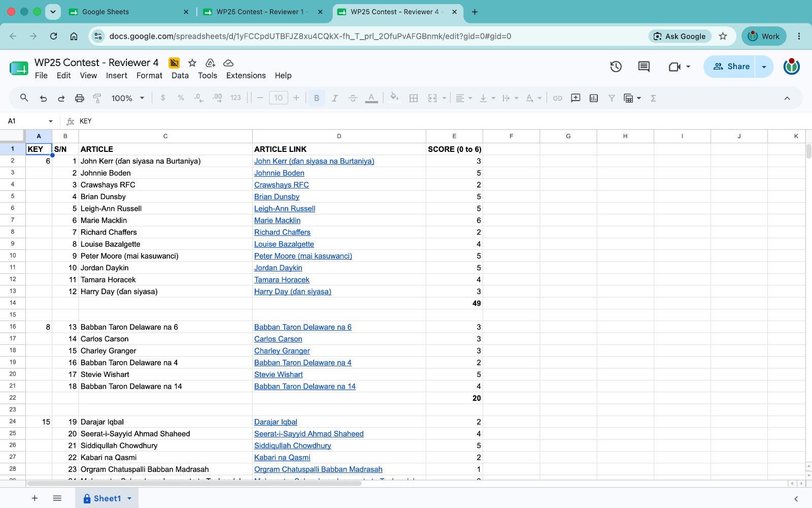Open the more number formats menu
The height and width of the screenshot is (508, 812).
pos(235,98)
